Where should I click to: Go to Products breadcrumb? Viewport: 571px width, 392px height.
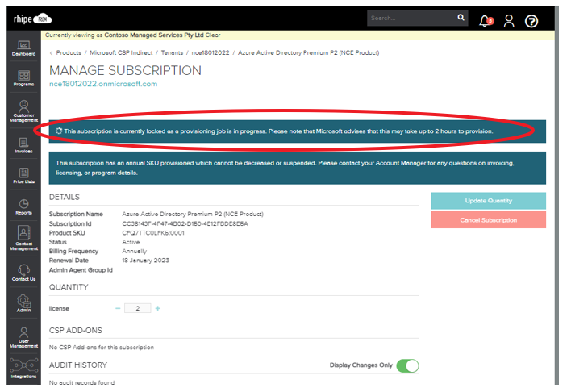tap(69, 52)
